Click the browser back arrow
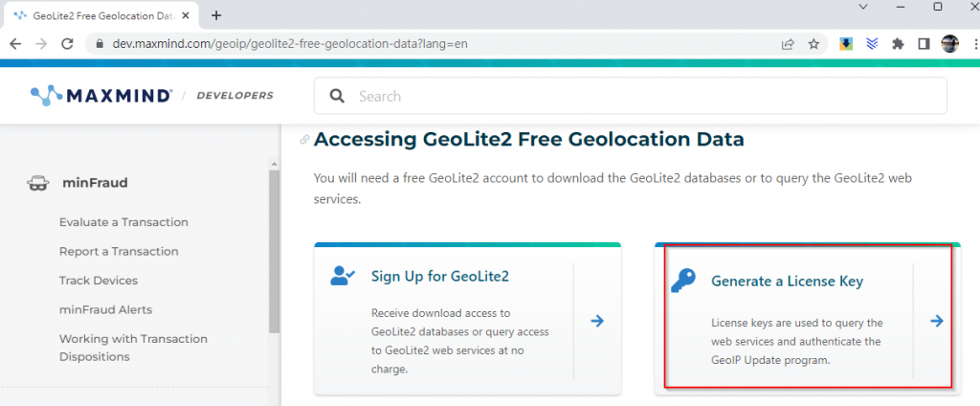 15,44
